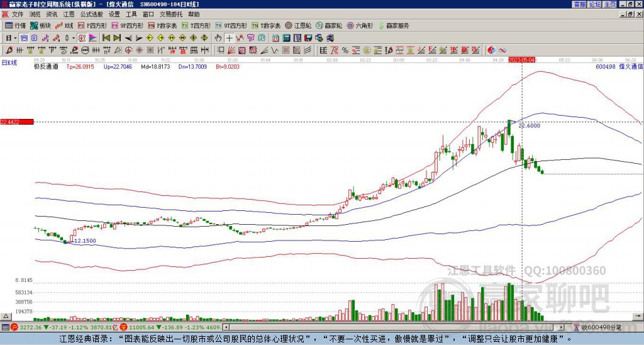Open the 交易委托 menu
The image size is (644, 345).
click(171, 14)
